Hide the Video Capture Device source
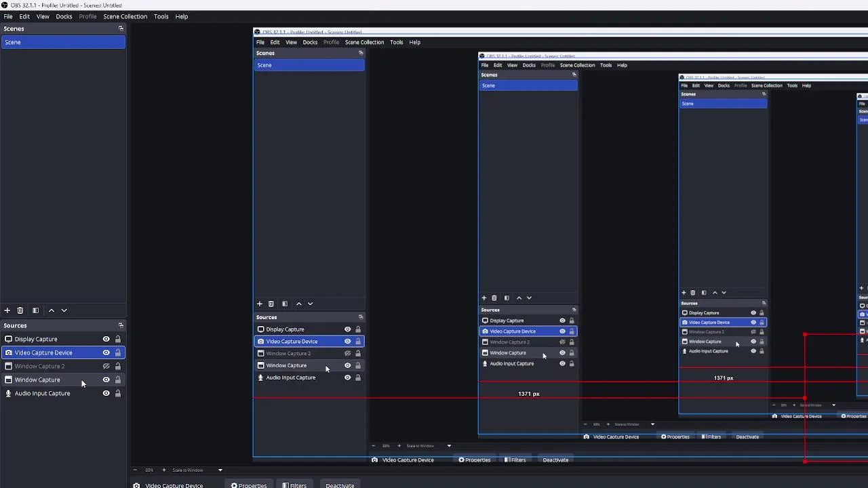The height and width of the screenshot is (488, 868). coord(106,352)
